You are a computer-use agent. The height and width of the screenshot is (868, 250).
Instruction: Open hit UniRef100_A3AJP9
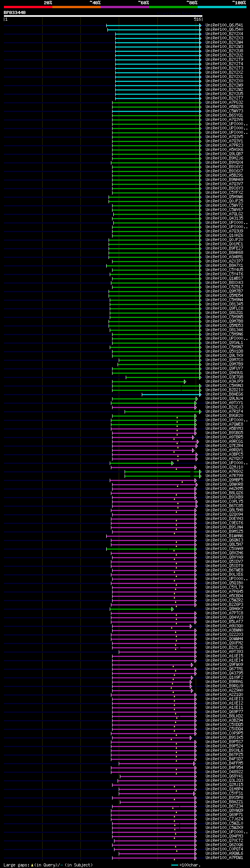(224, 381)
